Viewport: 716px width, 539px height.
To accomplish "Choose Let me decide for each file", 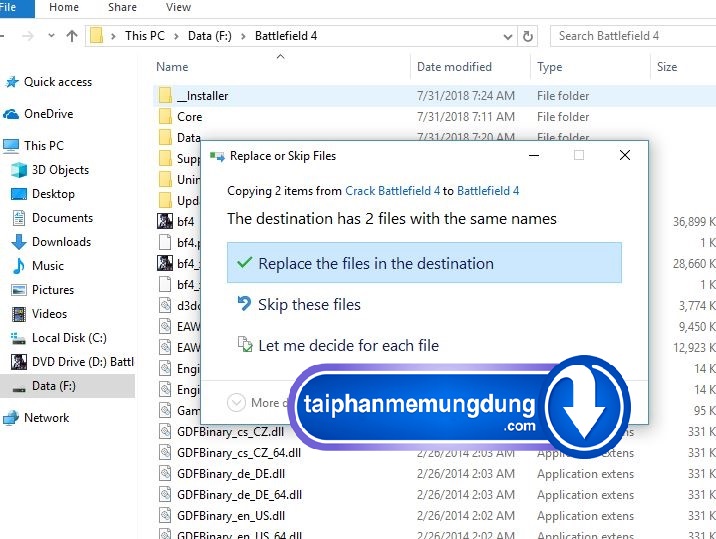I will (x=348, y=346).
